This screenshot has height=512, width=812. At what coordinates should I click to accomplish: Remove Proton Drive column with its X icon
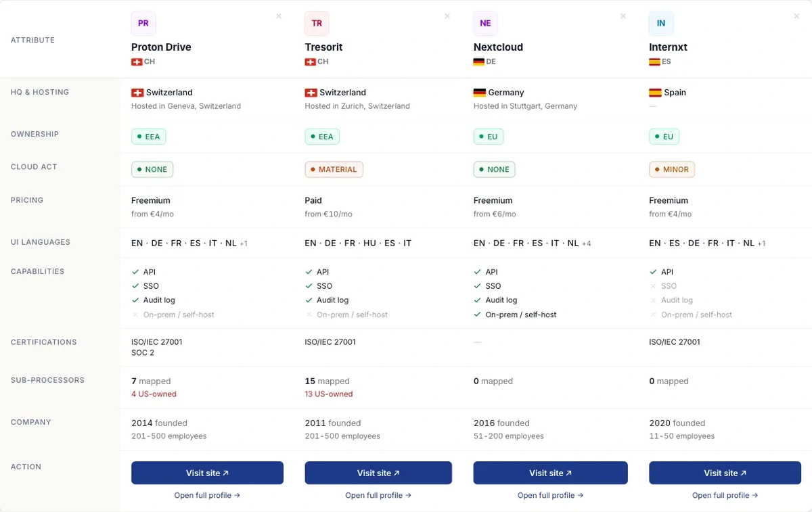point(279,16)
